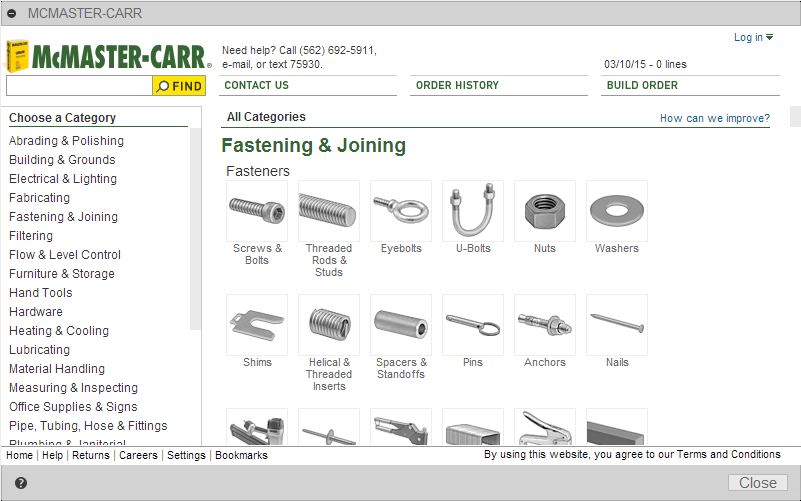Open the blind rivet image in third row
Screen dimensions: 801x501
(x=329, y=426)
